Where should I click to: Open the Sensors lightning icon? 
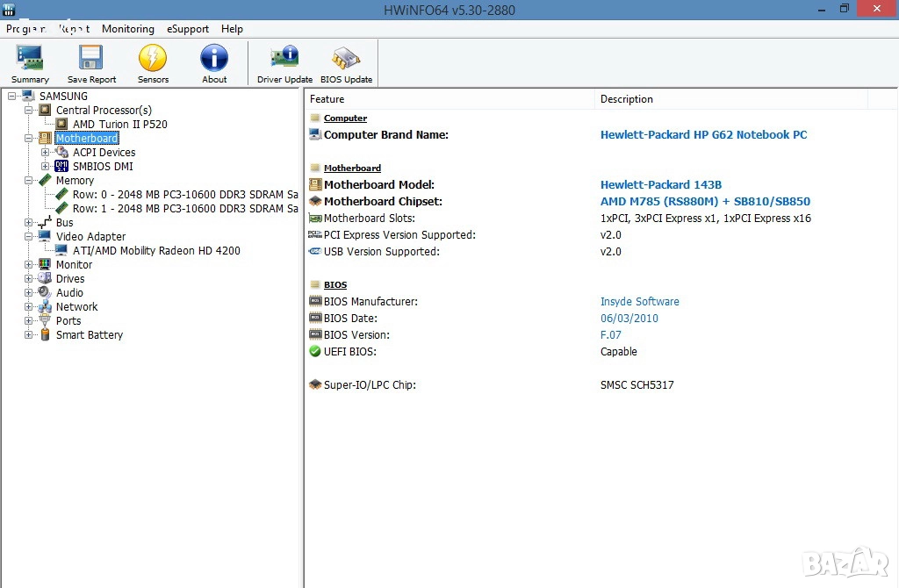153,59
